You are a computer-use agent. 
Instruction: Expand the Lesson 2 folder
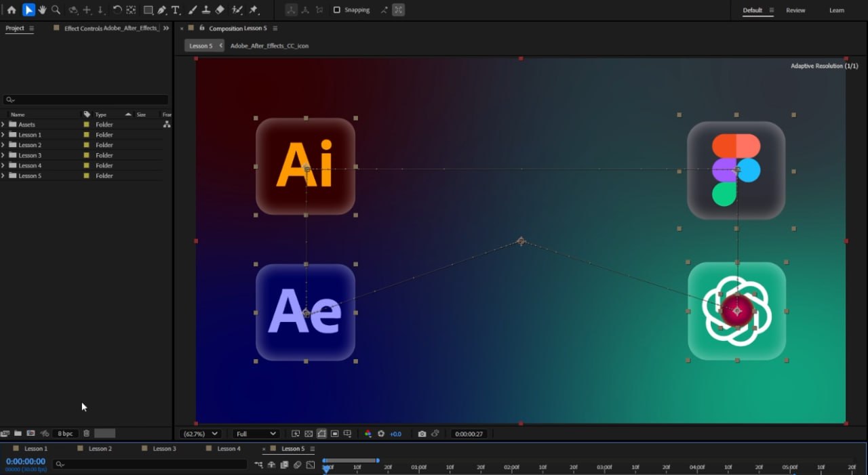pos(3,145)
